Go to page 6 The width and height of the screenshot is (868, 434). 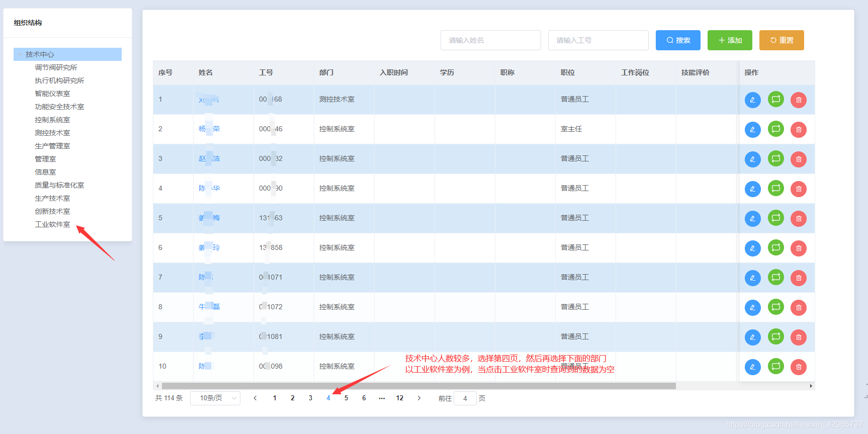coord(364,398)
